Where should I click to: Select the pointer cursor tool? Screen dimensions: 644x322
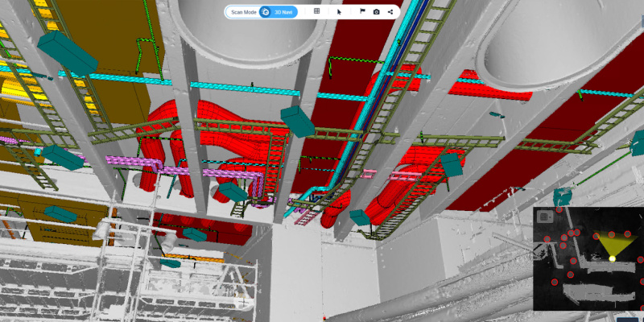click(x=339, y=12)
